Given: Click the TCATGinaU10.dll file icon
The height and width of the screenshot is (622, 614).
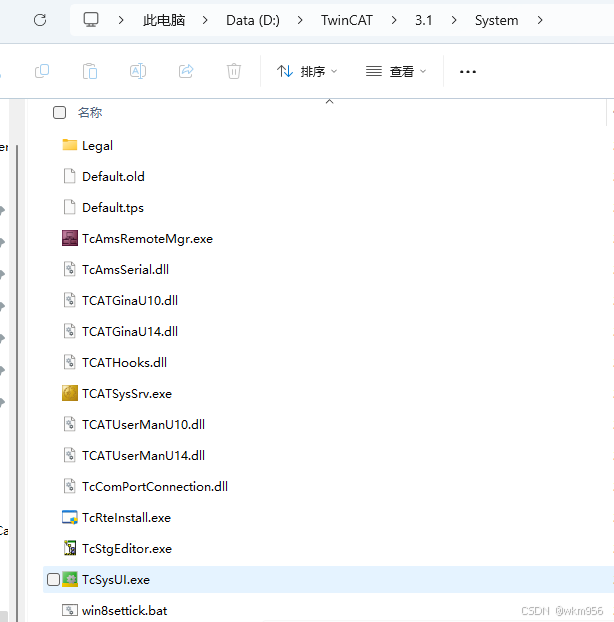Looking at the screenshot, I should (70, 300).
